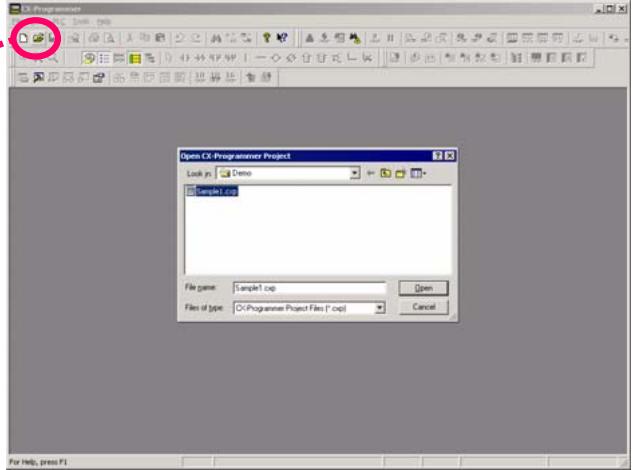633x470 pixels.
Task: Click the yellow grid view icon
Action: click(135, 59)
